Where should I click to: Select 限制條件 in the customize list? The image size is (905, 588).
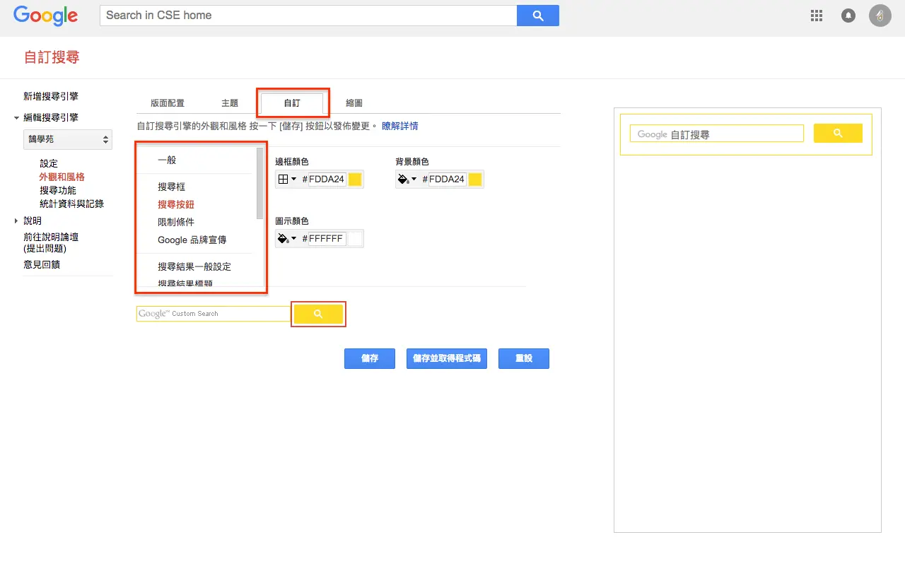(176, 222)
